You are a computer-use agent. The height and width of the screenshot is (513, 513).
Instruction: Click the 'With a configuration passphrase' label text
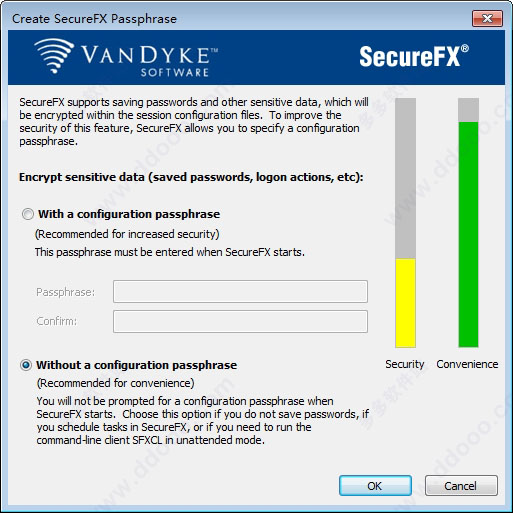pyautogui.click(x=129, y=214)
